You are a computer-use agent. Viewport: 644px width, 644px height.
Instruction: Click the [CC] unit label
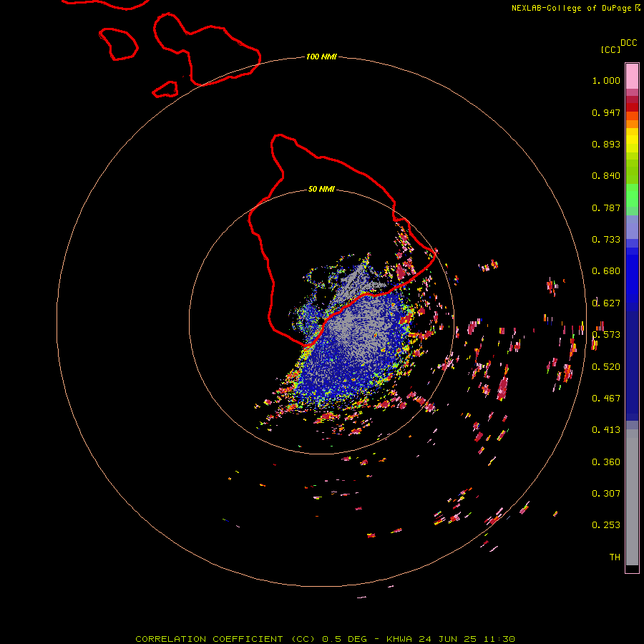pyautogui.click(x=610, y=49)
